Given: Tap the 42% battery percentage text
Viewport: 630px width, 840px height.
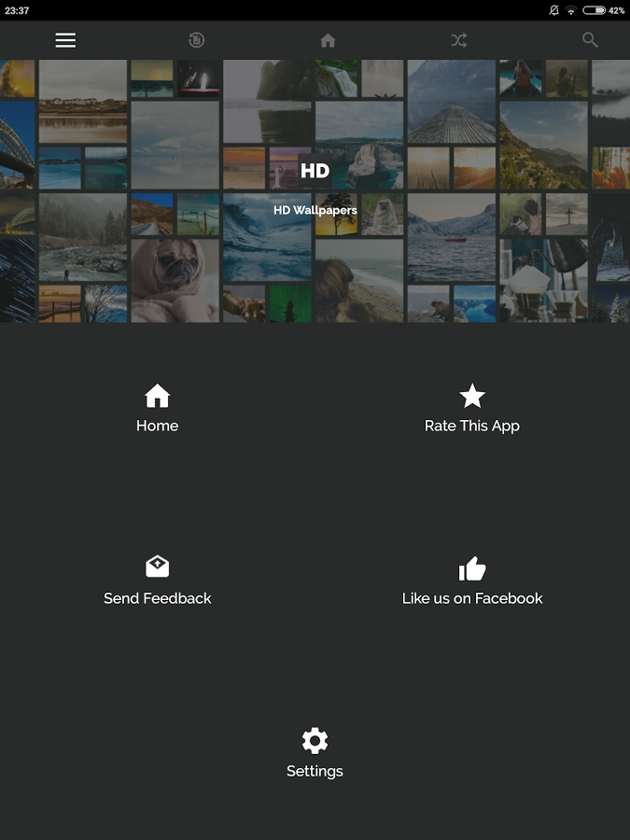Looking at the screenshot, I should [x=617, y=10].
